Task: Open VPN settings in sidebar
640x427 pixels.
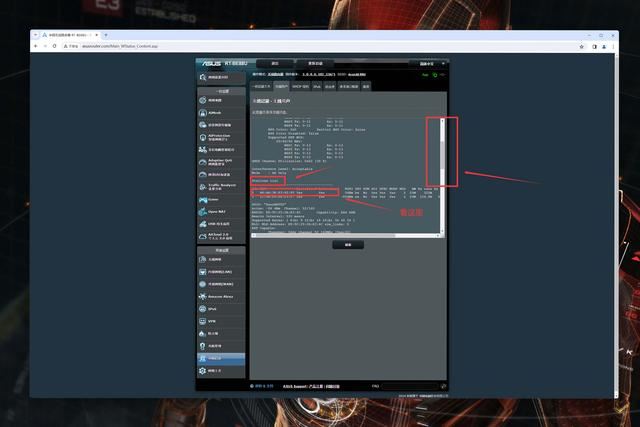Action: 221,322
